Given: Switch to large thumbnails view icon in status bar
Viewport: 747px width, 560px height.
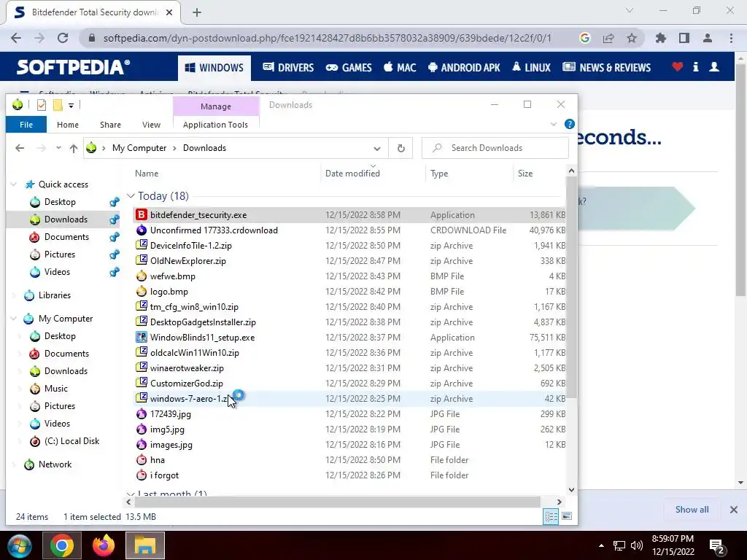Looking at the screenshot, I should pos(567,516).
